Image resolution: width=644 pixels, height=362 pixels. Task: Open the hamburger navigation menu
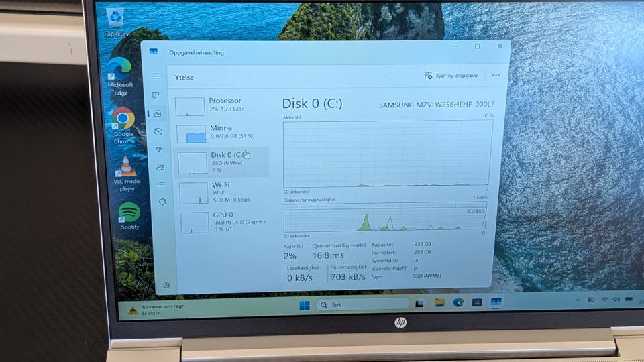[154, 76]
